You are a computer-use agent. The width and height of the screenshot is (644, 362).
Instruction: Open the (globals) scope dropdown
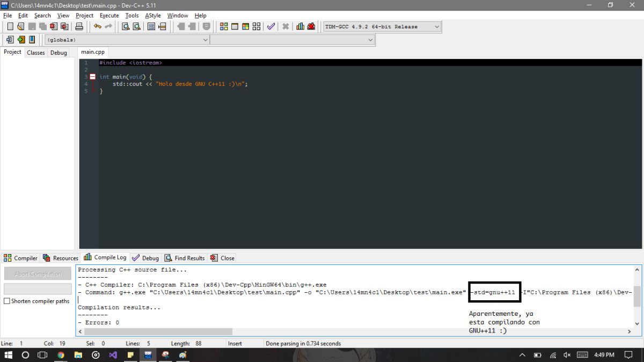pyautogui.click(x=127, y=40)
